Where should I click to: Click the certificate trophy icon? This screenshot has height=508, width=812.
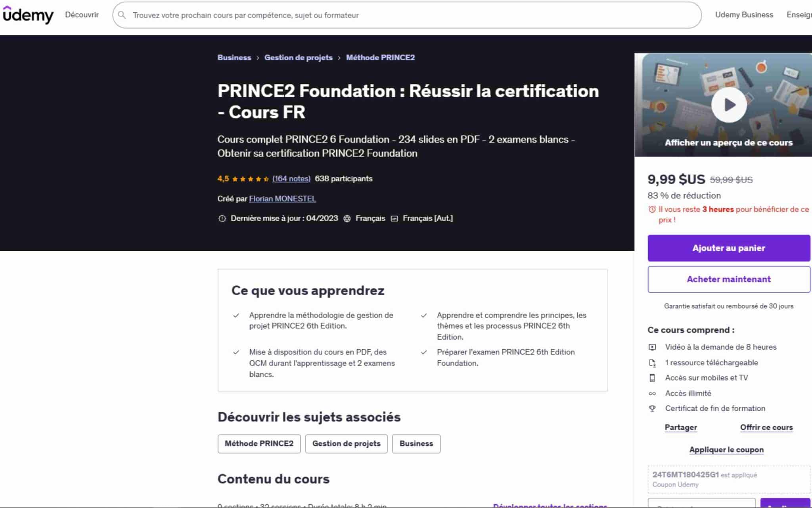(x=653, y=408)
